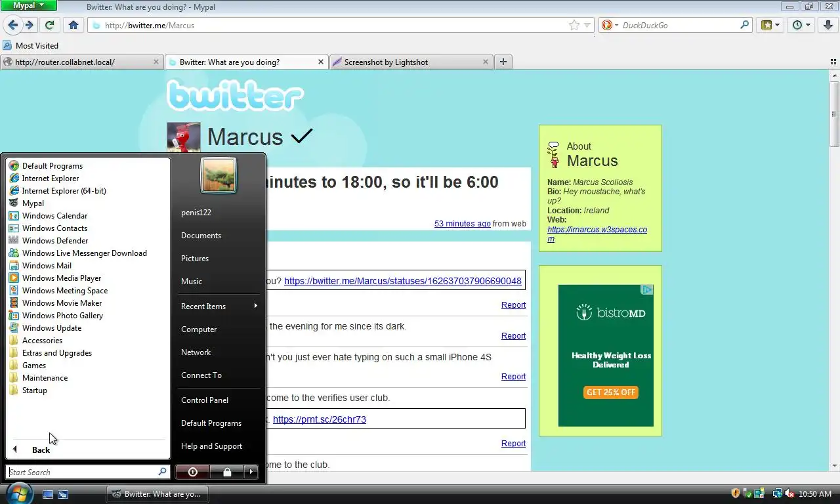Open the prnt.sc/26chr73 link
The width and height of the screenshot is (840, 504).
[x=319, y=419]
